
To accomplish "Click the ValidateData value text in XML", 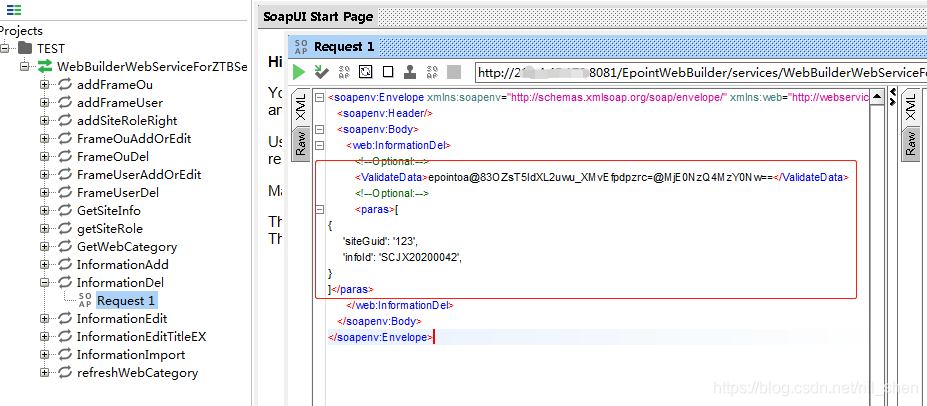I will 602,177.
